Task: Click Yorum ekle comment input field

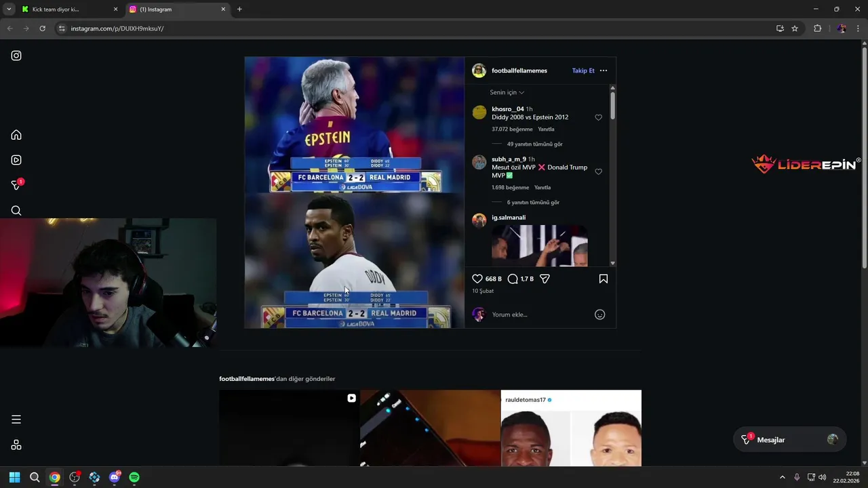Action: tap(539, 314)
